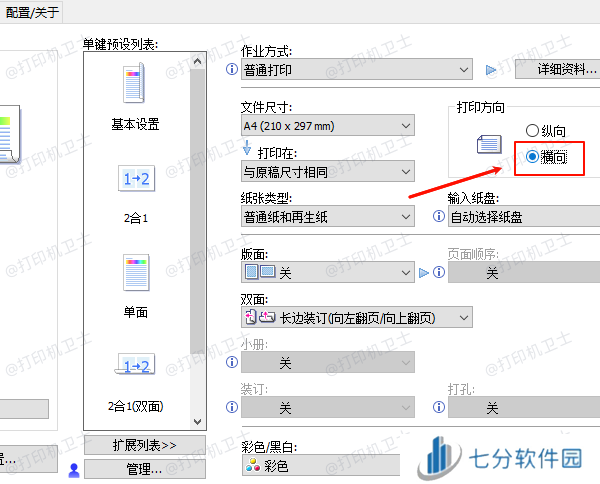Viewport: 600px width, 484px height.
Task: Click info icon beside 小册 dropdown
Action: click(232, 362)
